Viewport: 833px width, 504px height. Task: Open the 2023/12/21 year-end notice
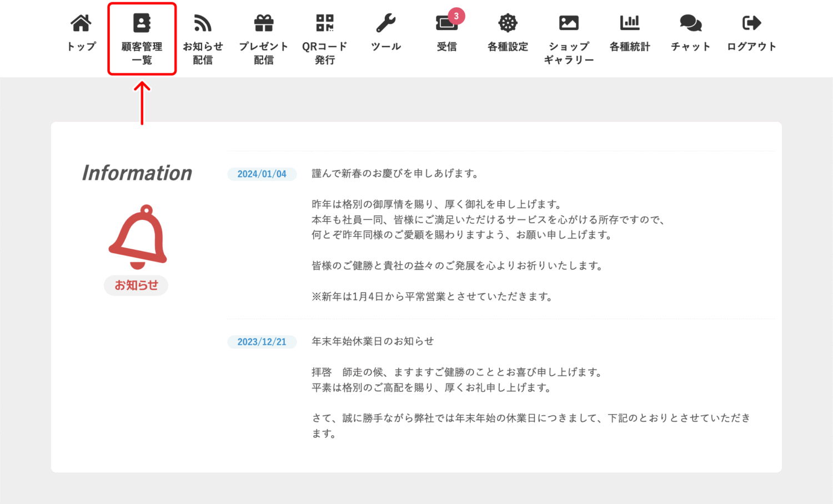[262, 341]
